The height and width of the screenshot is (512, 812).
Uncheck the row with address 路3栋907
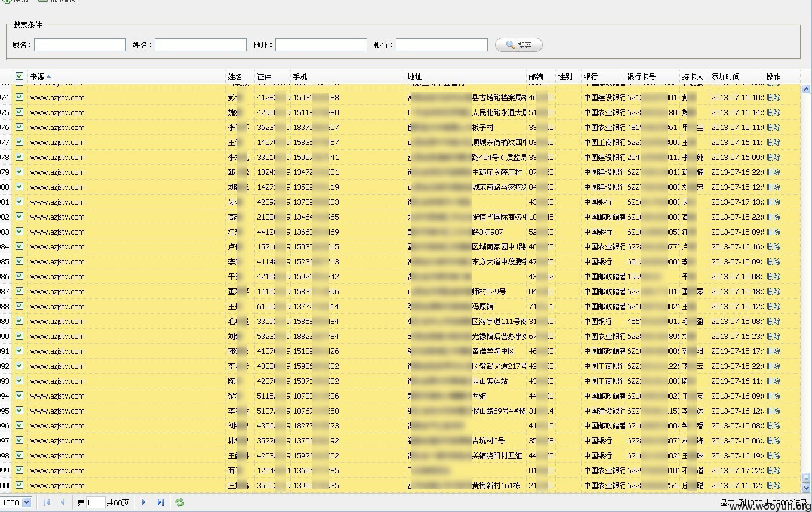click(x=20, y=232)
